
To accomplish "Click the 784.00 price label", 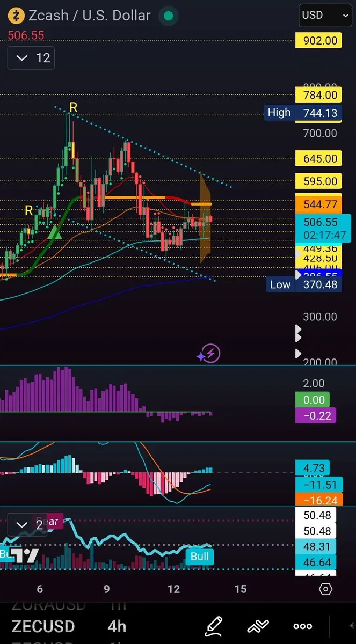I will tap(319, 95).
